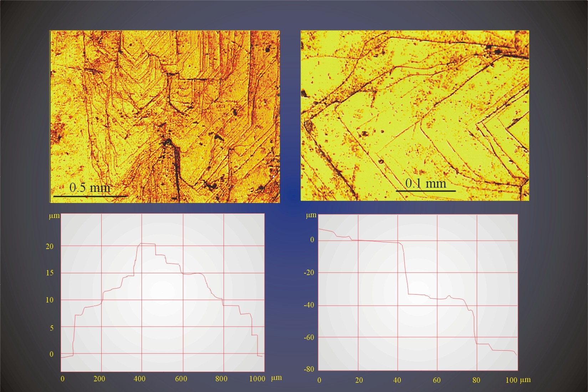Click the '0.5 mm' scale bar label
The image size is (588, 392).
pyautogui.click(x=90, y=188)
